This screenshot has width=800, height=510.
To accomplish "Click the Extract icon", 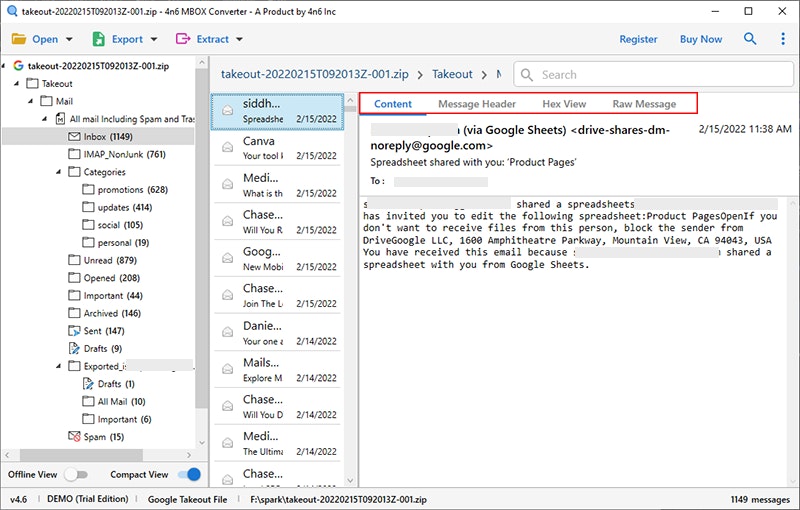I will click(x=183, y=39).
